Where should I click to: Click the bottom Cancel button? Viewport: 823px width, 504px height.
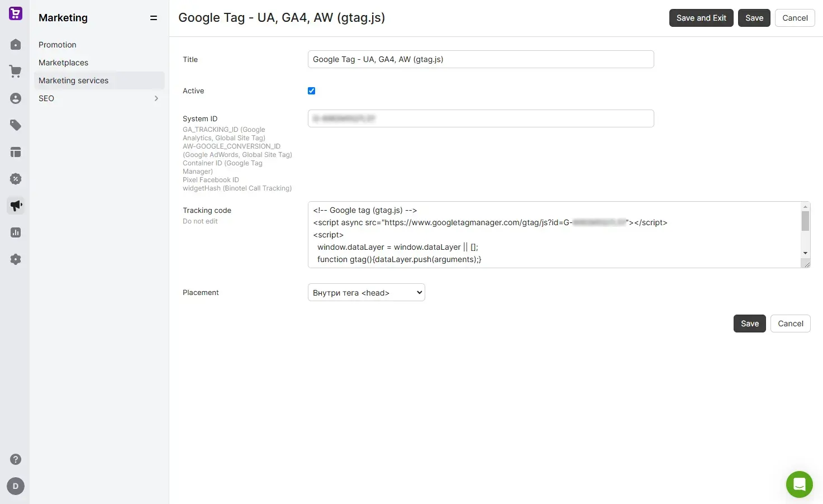(x=791, y=324)
